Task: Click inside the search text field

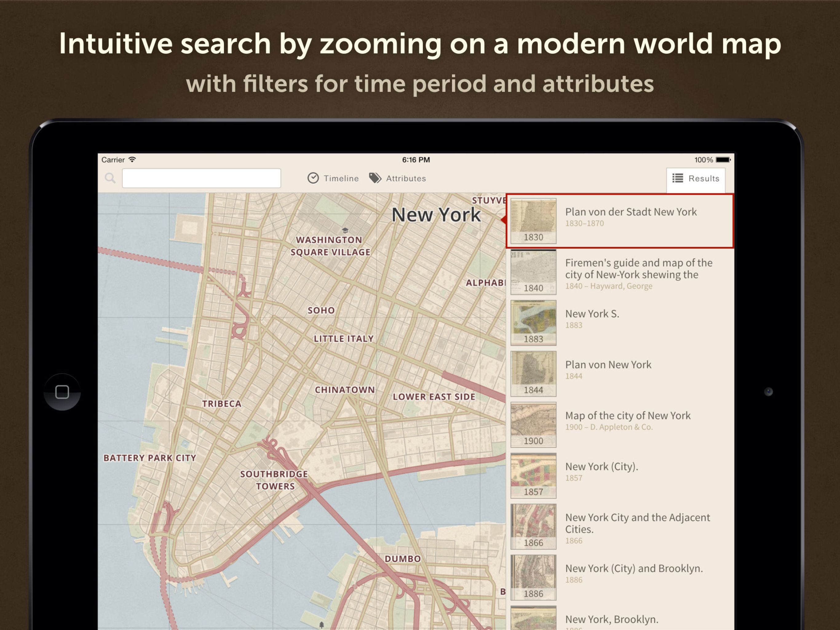Action: [201, 178]
